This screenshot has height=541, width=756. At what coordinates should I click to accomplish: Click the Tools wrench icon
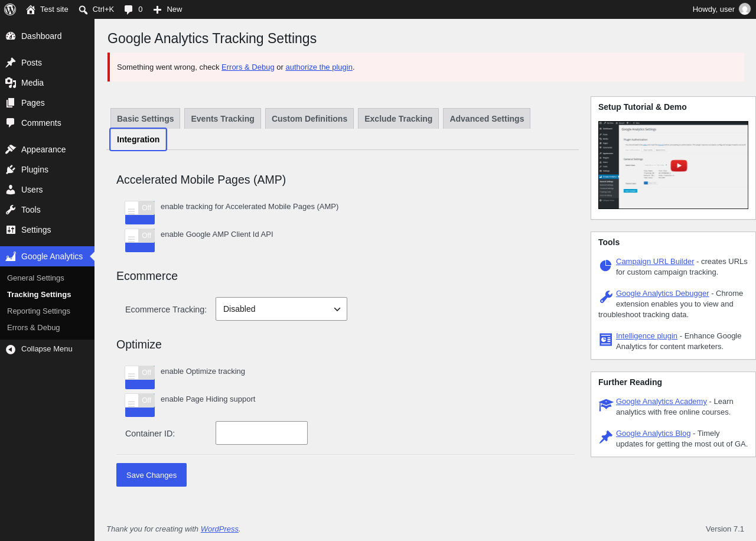11,210
